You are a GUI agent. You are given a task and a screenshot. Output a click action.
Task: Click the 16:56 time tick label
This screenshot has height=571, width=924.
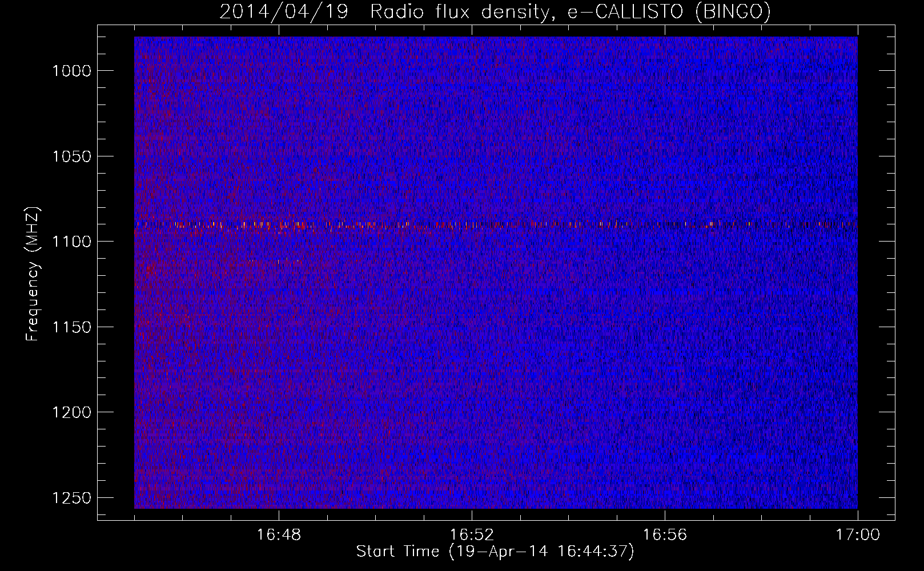click(665, 535)
